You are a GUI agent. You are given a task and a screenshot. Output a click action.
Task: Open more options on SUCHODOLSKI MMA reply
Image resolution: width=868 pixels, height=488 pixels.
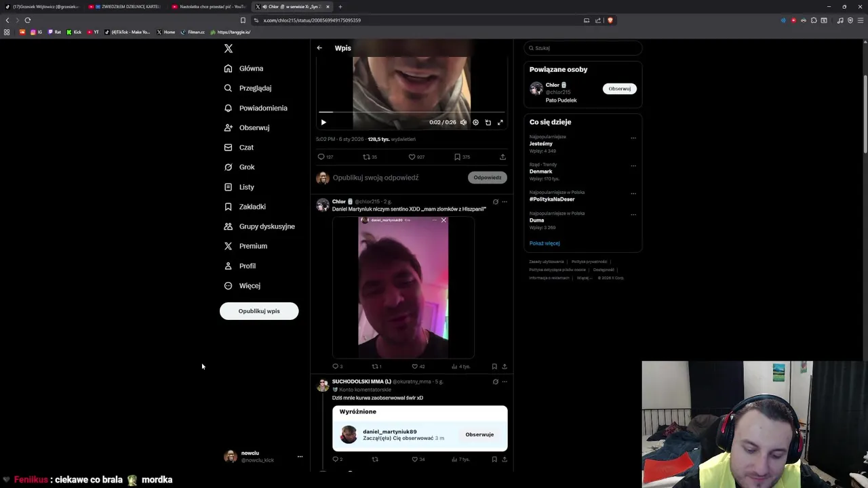pyautogui.click(x=504, y=382)
